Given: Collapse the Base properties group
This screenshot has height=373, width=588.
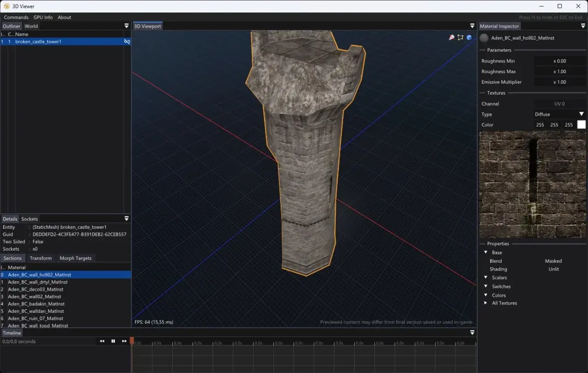Looking at the screenshot, I should [486, 252].
